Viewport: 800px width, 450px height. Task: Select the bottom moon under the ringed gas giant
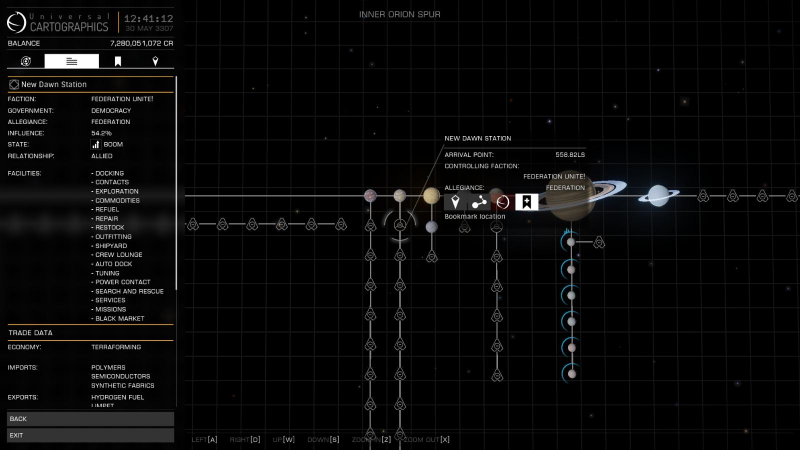[572, 373]
